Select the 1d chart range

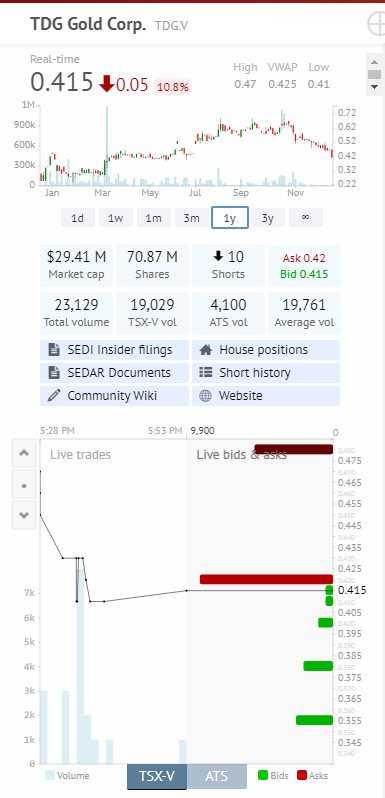click(x=77, y=218)
